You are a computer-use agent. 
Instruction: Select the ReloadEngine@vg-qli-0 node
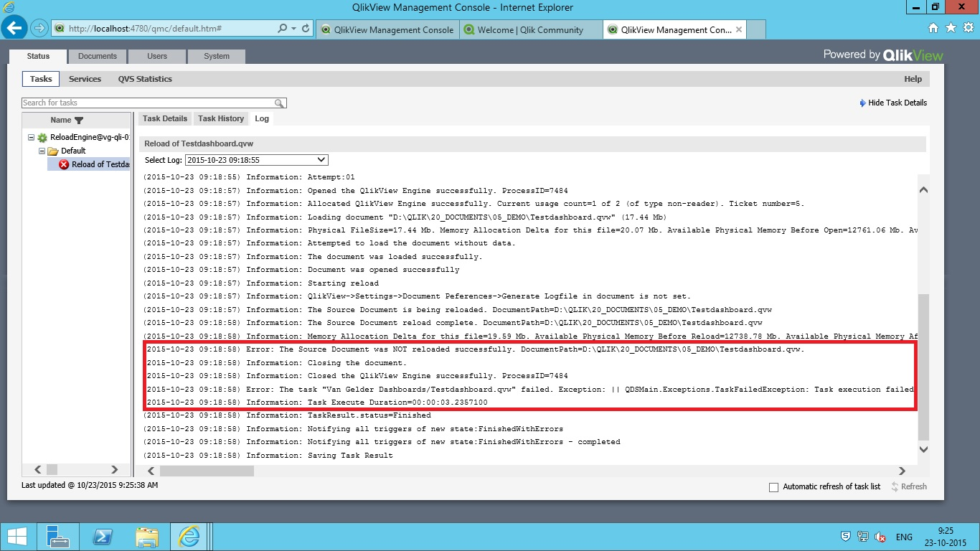(90, 137)
